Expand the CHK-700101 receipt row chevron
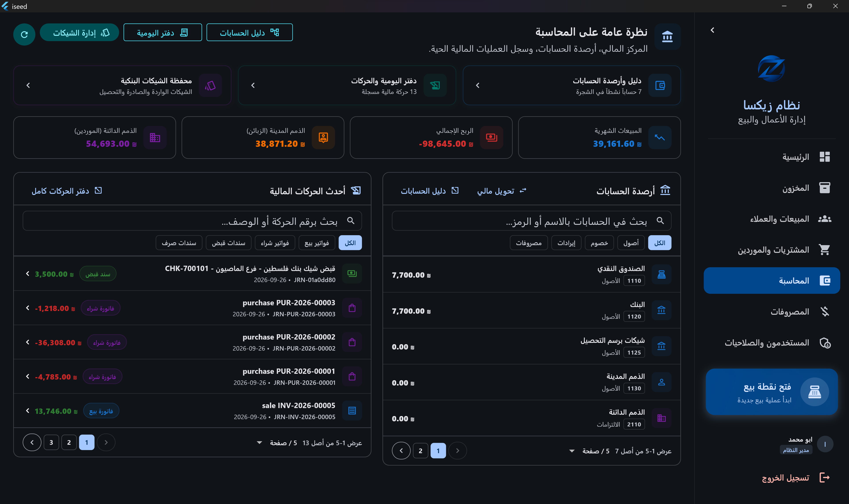849x504 pixels. (27, 274)
